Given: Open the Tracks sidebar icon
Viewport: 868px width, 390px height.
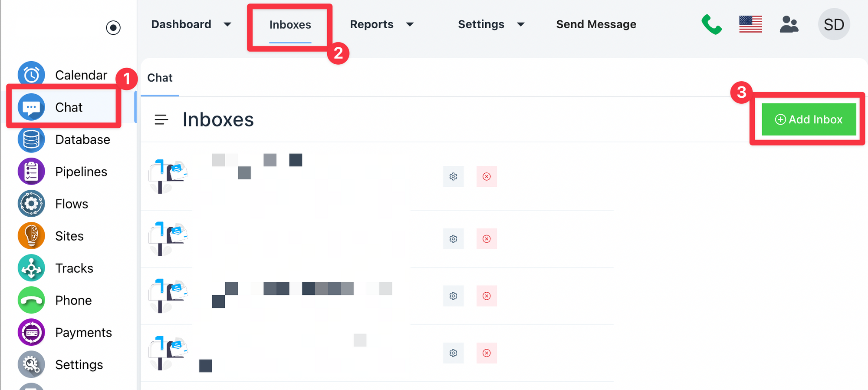Looking at the screenshot, I should [x=31, y=268].
